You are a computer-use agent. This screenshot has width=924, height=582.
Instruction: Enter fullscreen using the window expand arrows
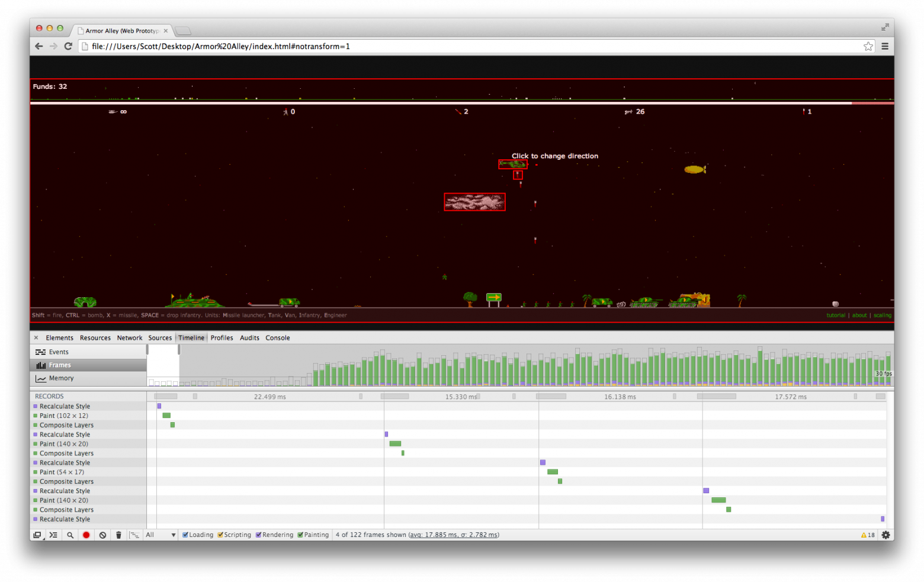point(885,27)
